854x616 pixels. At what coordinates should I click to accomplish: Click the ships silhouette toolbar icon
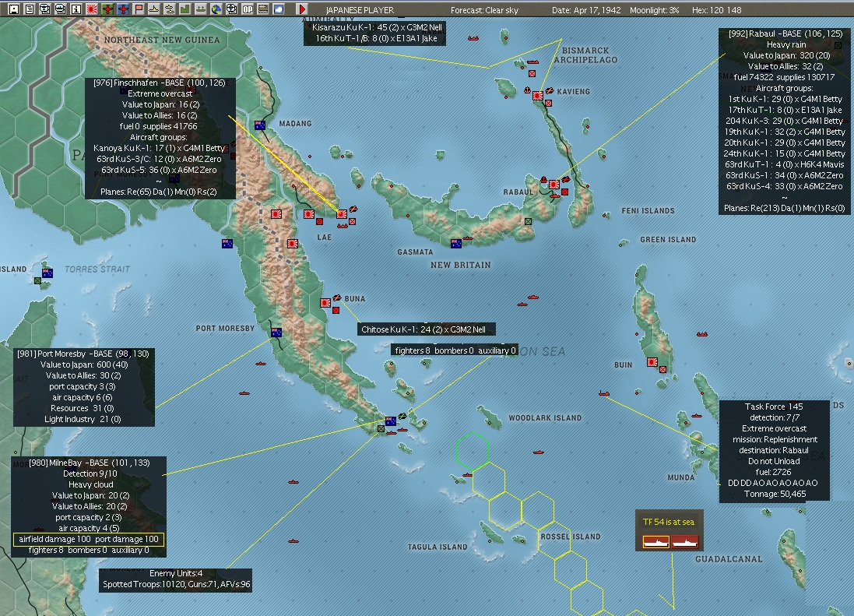[201, 9]
